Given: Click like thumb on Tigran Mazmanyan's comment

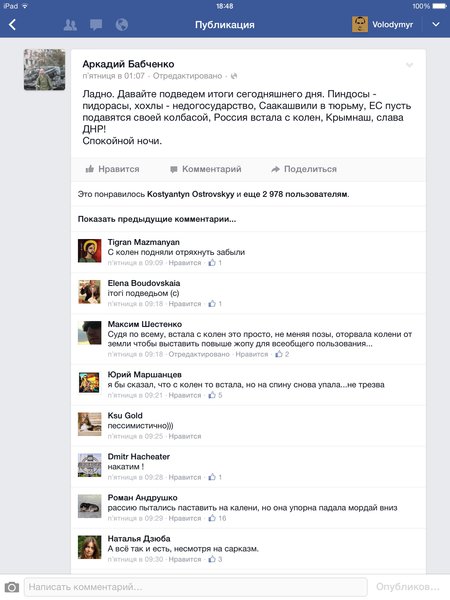Looking at the screenshot, I should tap(212, 262).
